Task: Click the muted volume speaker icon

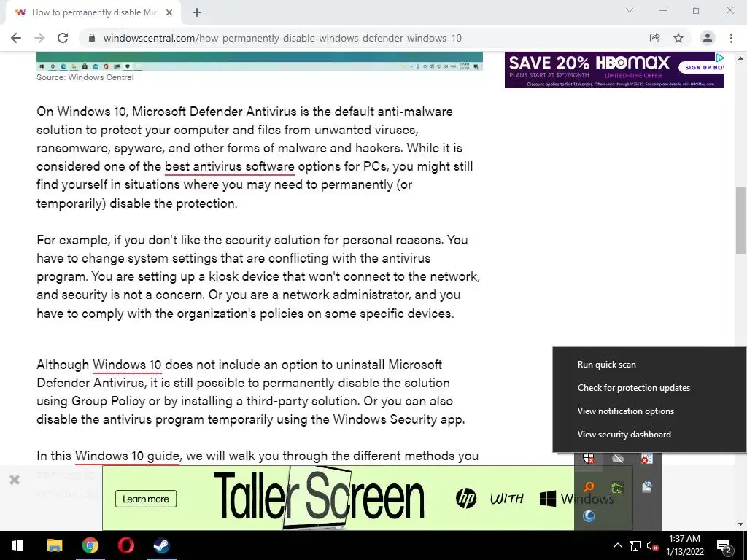Action: pos(652,545)
